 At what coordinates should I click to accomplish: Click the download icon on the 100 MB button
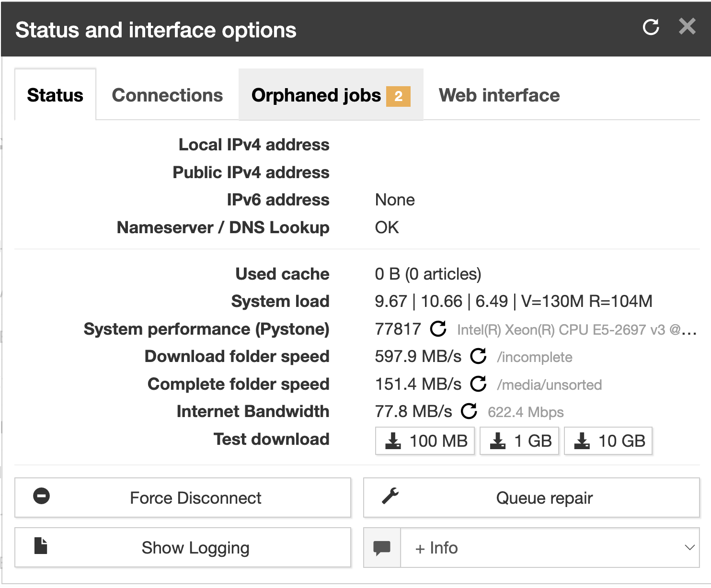pyautogui.click(x=394, y=441)
